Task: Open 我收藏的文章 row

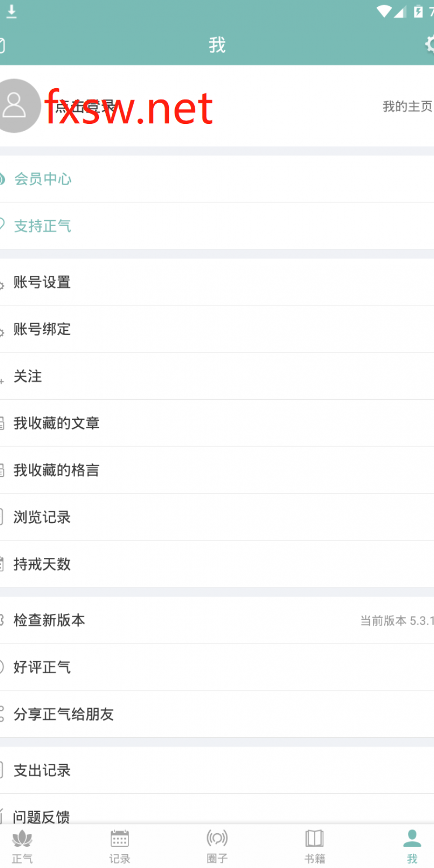Action: 217,423
